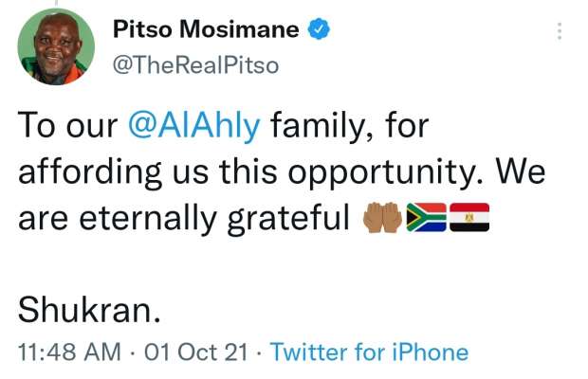This screenshot has height=379, width=588.
Task: Click the word 'family,' after the mention
Action: tap(322, 127)
